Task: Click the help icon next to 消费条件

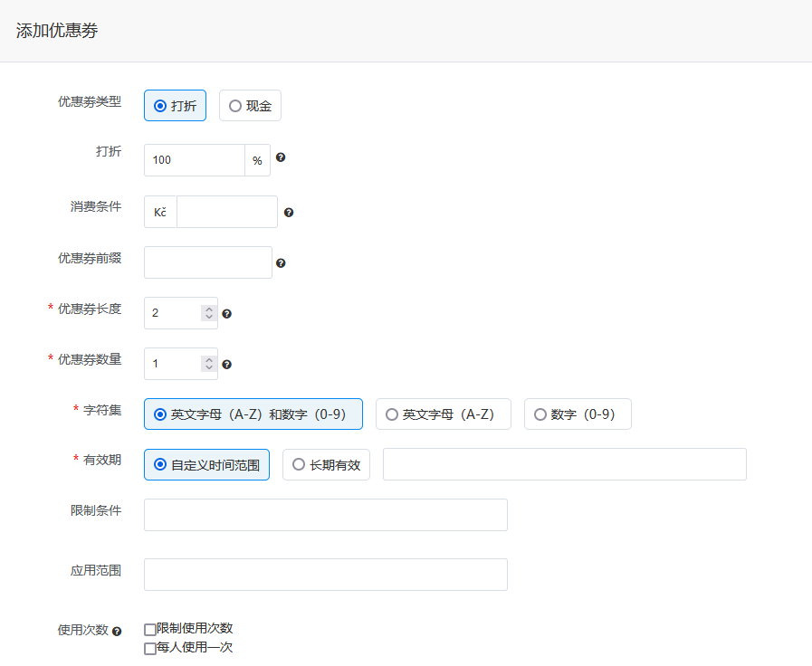Action: click(288, 212)
